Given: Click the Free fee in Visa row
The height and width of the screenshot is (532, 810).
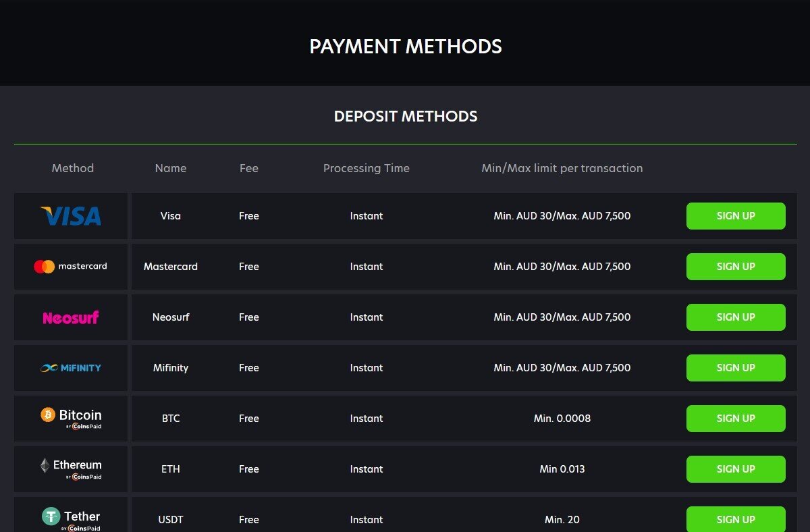Looking at the screenshot, I should (249, 216).
